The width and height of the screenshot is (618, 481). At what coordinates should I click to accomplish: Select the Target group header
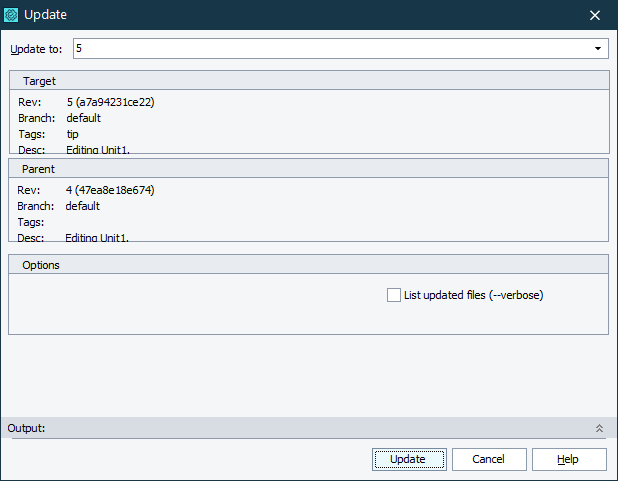click(39, 81)
